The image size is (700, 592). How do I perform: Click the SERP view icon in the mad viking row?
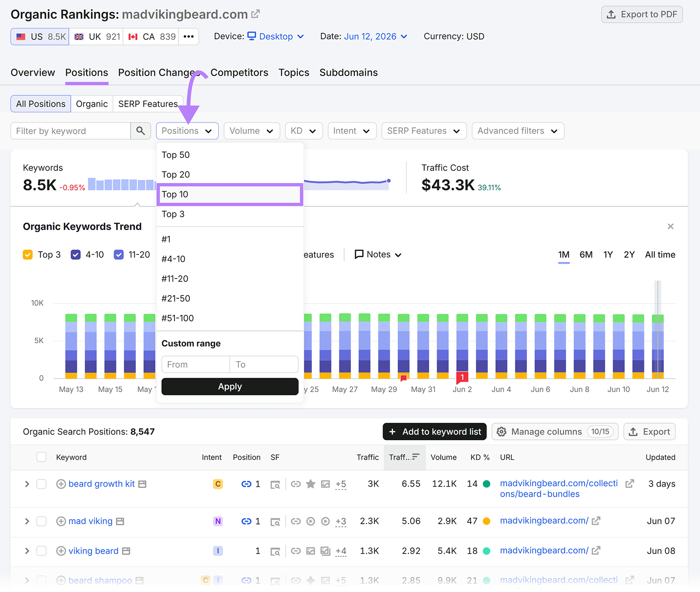tap(275, 522)
